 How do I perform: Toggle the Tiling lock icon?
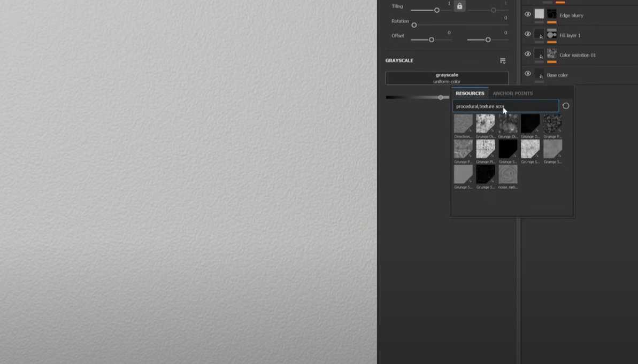click(459, 6)
